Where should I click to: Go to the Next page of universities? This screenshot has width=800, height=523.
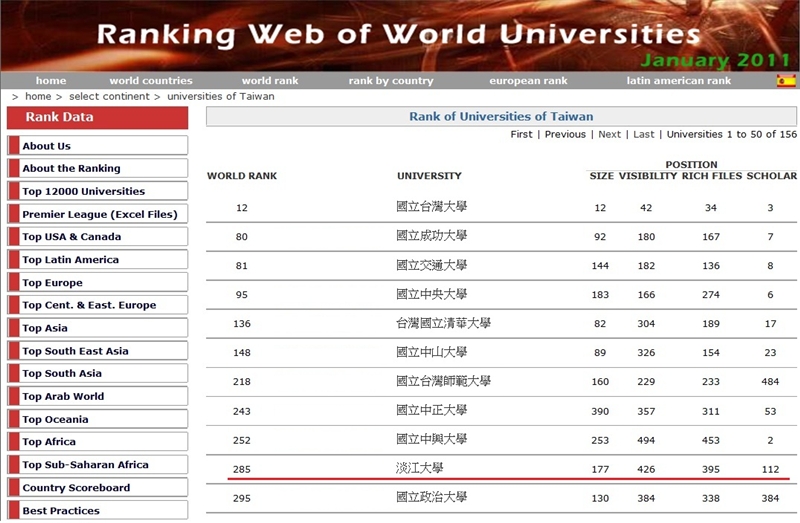(x=609, y=134)
